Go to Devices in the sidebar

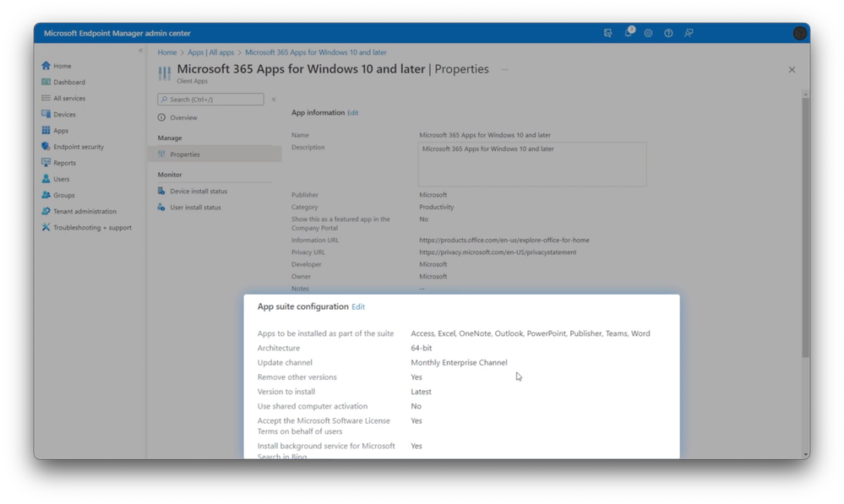tap(58, 114)
